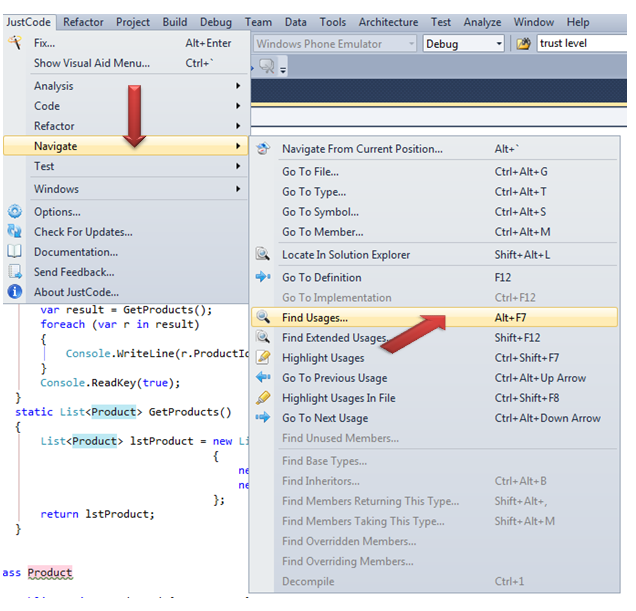
Task: Click the Options gear icon
Action: (14, 212)
